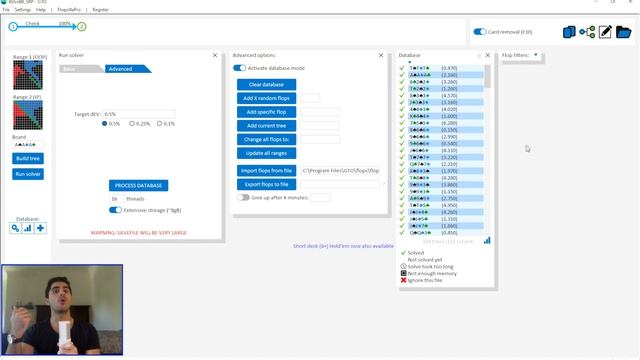Viewport: 640px width, 360px height.
Task: Click the sort arrow above the database list
Action: (x=410, y=62)
